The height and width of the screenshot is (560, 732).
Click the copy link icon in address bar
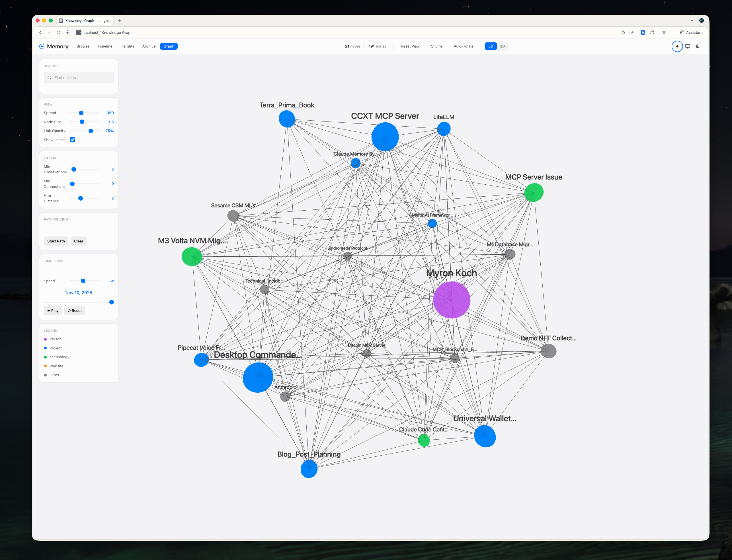click(631, 32)
